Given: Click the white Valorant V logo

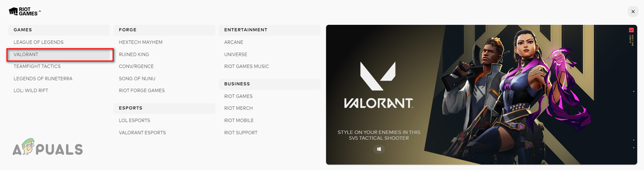Looking at the screenshot, I should 378,76.
